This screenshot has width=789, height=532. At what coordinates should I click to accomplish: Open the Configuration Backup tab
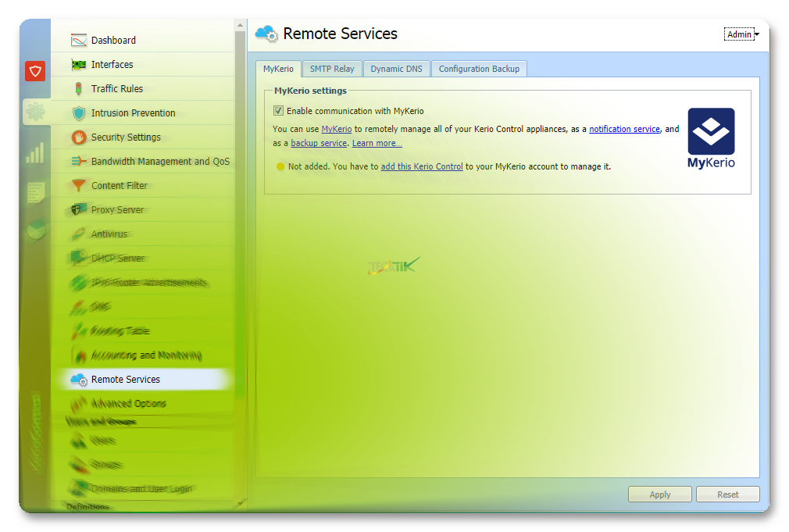click(479, 69)
